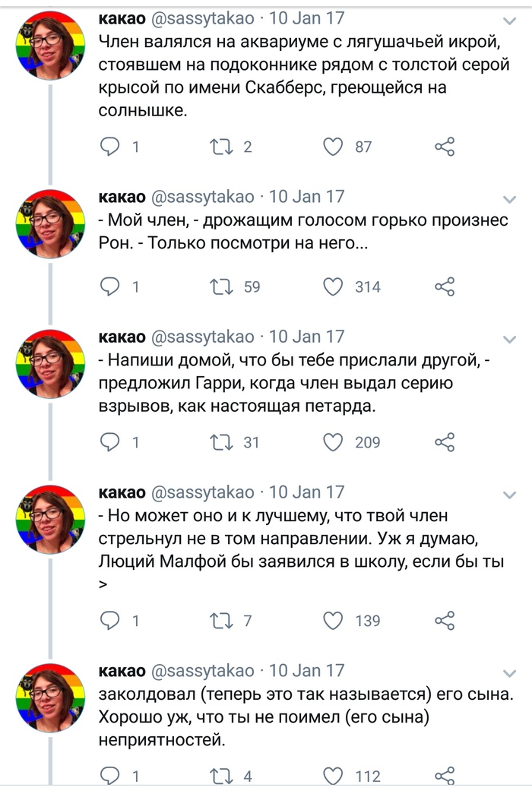Open @sassytakao profile from the first tweet
The image size is (532, 794).
point(204,17)
